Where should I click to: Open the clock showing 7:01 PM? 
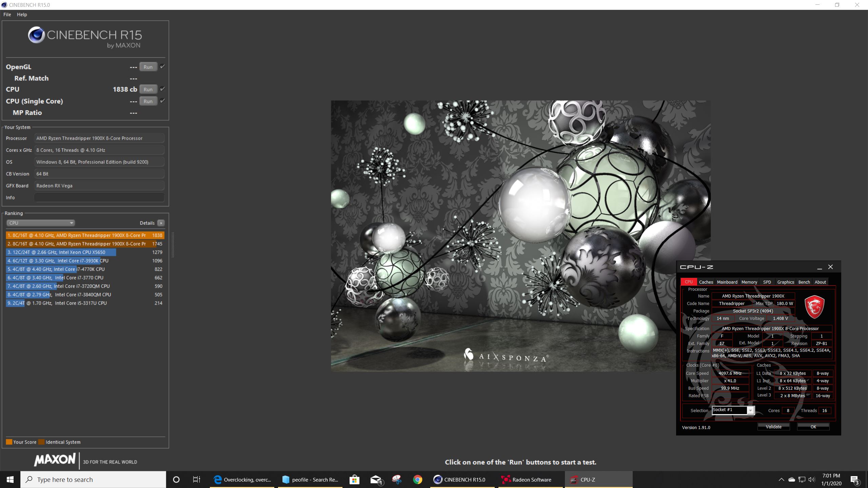coord(831,480)
